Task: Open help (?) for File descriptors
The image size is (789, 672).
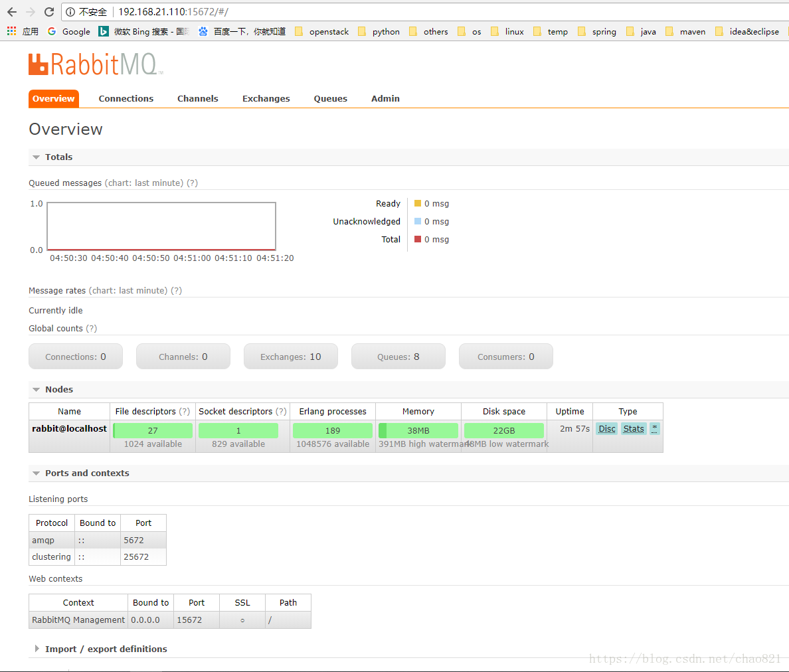Action: (185, 412)
